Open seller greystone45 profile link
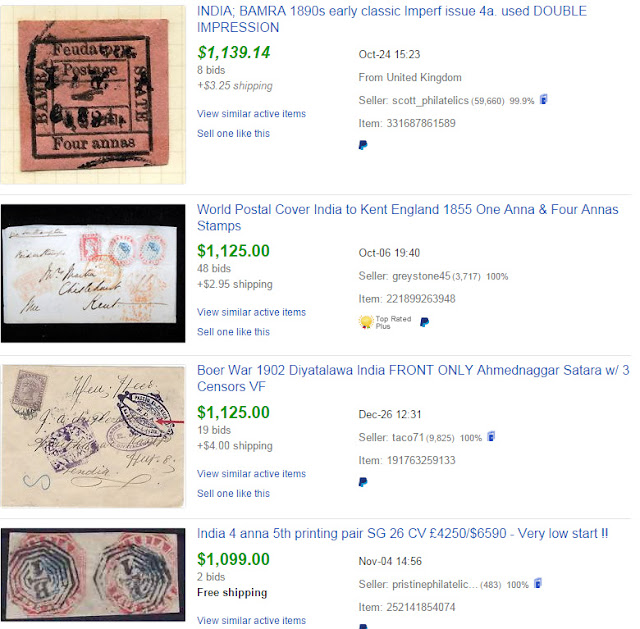 coord(421,276)
